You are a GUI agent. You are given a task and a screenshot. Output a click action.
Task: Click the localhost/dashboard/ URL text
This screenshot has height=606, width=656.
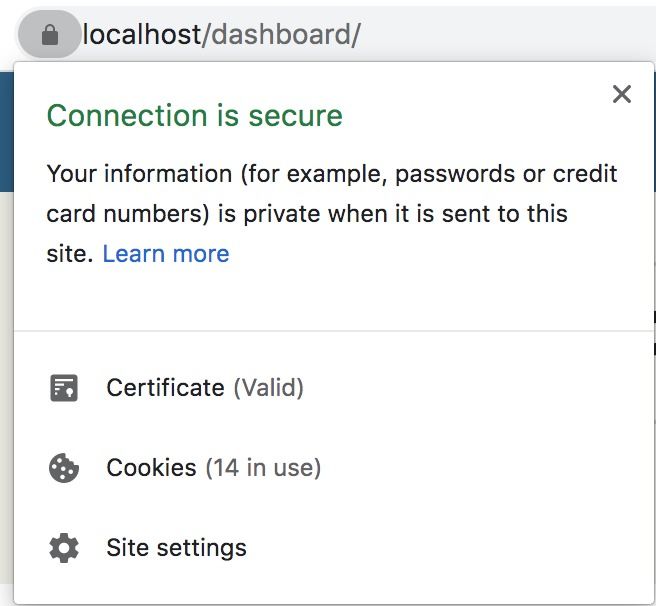221,35
